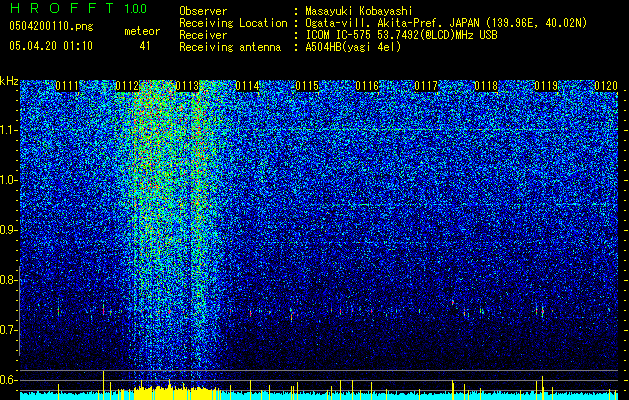This screenshot has width=629, height=400.
Task: Select time marker 0117
Action: (x=426, y=86)
